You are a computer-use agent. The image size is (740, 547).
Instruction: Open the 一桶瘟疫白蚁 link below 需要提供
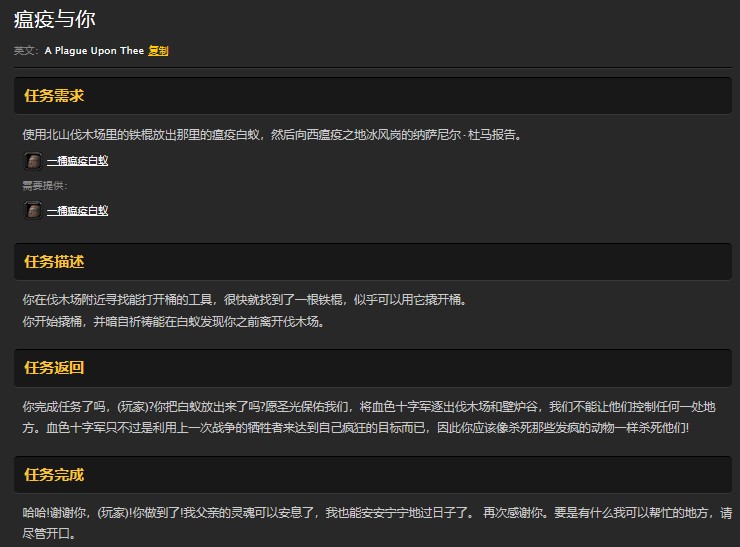click(77, 211)
